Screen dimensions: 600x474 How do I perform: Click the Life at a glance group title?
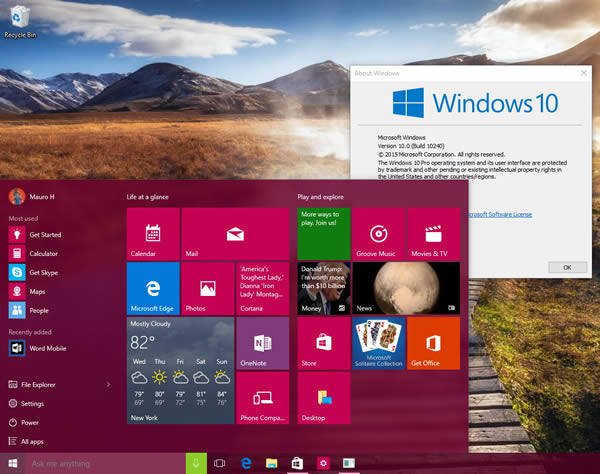coord(147,197)
